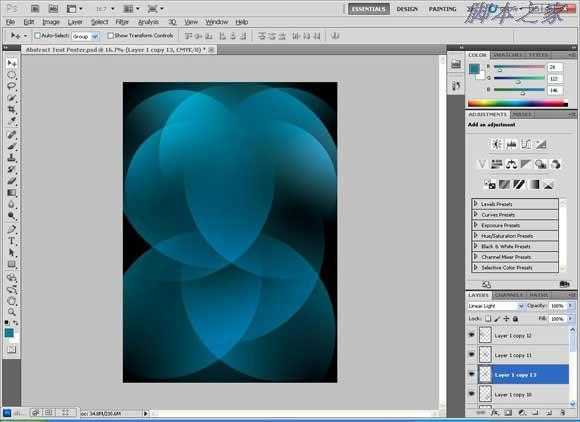Viewport: 580px width, 422px height.
Task: Click the foreground color swatch in Color panel
Action: [x=474, y=69]
